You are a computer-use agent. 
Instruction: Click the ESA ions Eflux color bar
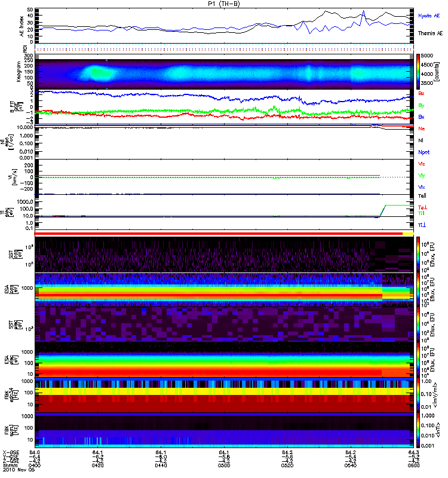pyautogui.click(x=418, y=290)
